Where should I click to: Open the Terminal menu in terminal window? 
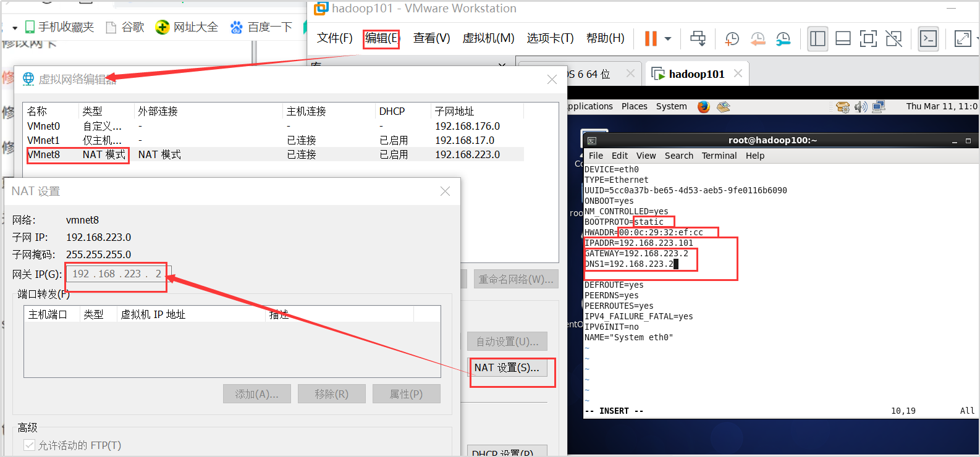(x=719, y=156)
